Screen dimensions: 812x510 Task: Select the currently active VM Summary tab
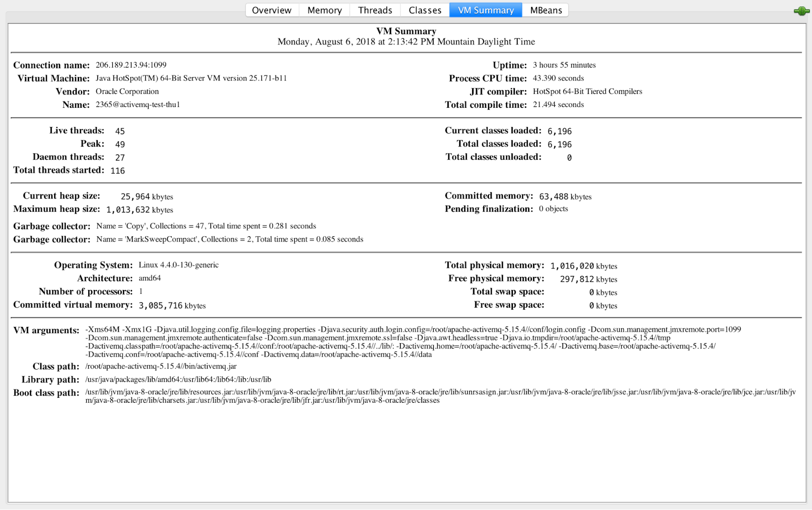485,10
